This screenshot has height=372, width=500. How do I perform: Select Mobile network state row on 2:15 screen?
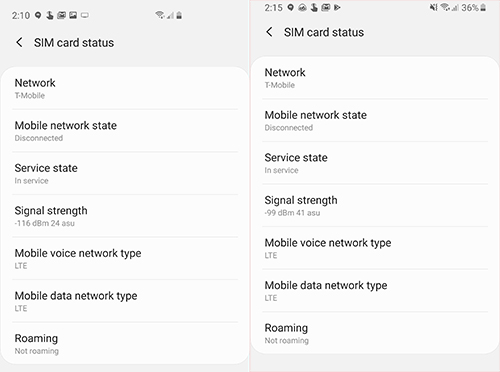pos(375,121)
